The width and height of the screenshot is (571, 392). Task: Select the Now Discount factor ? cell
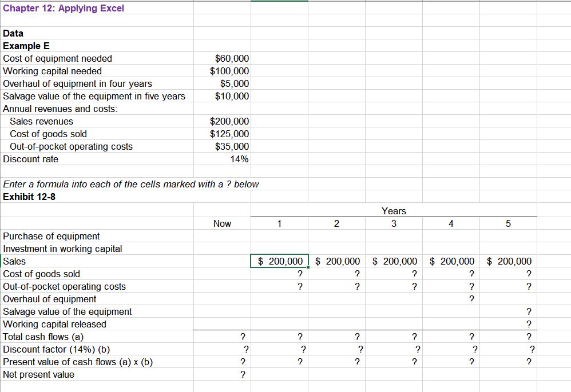tap(222, 349)
